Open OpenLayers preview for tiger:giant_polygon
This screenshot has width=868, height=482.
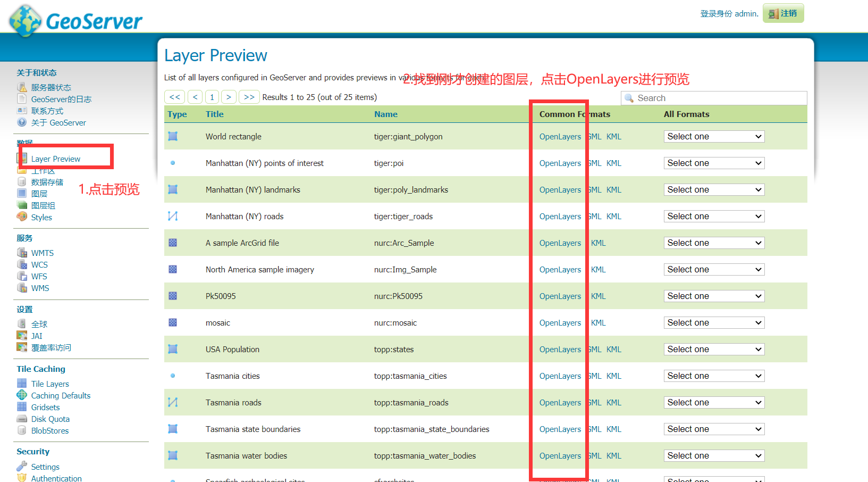pos(560,136)
